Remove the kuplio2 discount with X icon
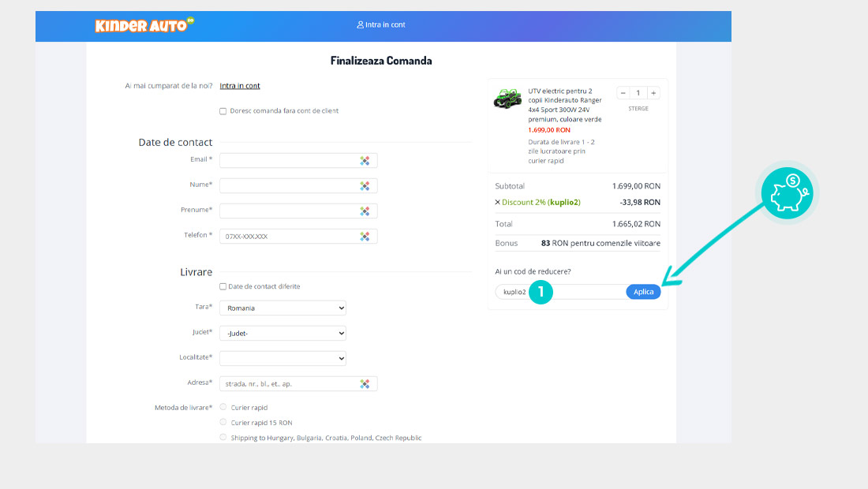The width and height of the screenshot is (868, 489). coord(497,203)
